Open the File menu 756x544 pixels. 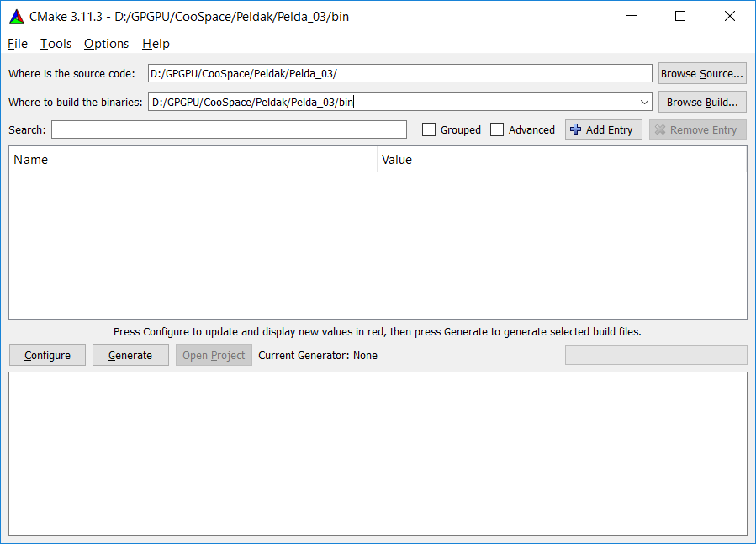tap(17, 44)
